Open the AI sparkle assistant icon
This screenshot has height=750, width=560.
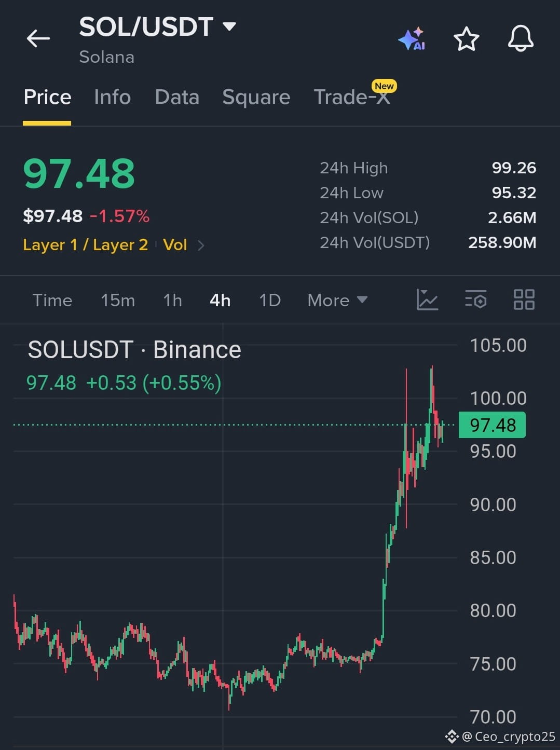click(x=412, y=39)
